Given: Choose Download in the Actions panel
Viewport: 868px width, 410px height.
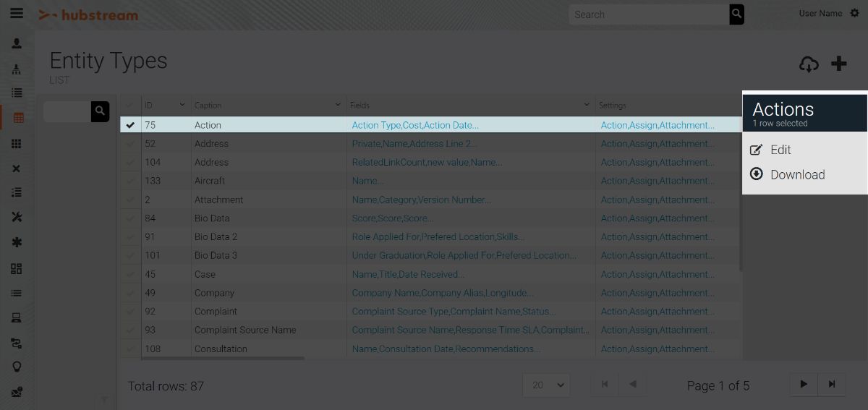Looking at the screenshot, I should [797, 174].
